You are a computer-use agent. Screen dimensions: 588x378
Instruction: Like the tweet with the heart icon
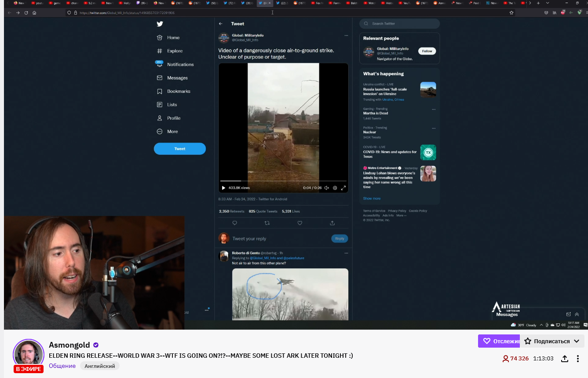(x=300, y=223)
